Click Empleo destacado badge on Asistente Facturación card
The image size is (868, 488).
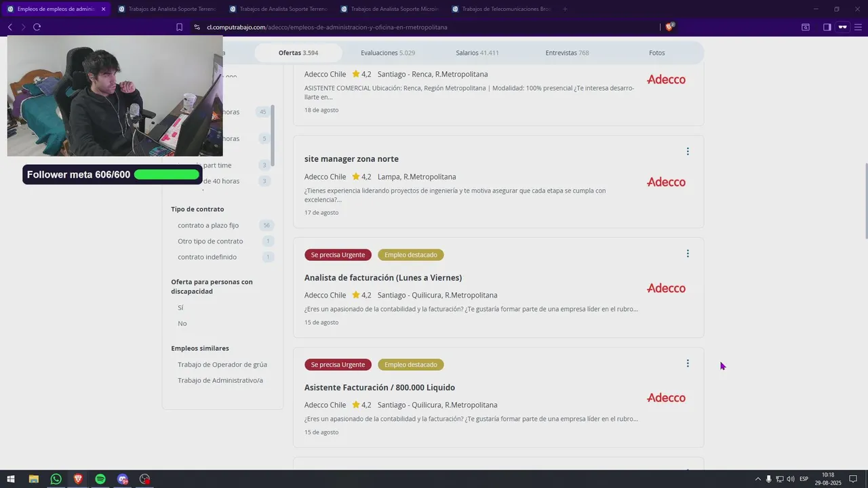410,365
